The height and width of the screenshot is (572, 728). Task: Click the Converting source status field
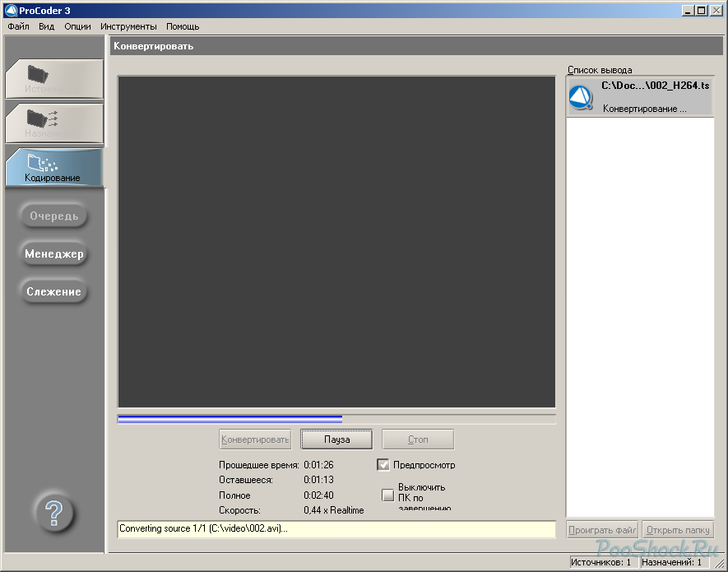click(x=336, y=529)
